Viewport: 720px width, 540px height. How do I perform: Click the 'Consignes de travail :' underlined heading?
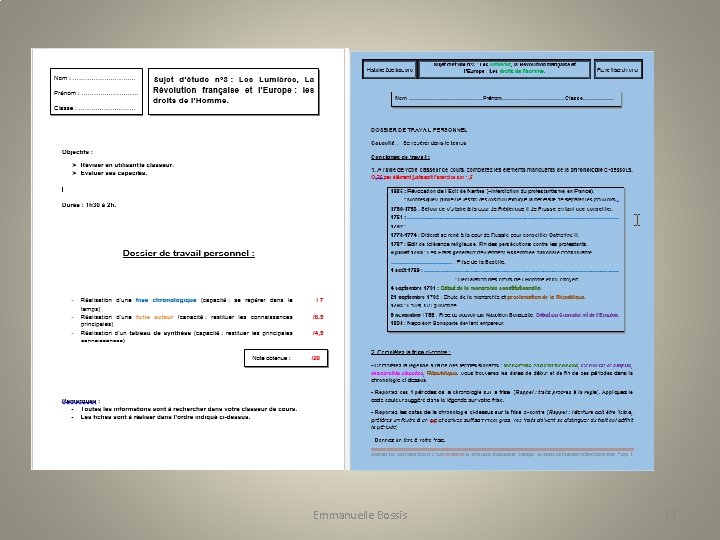click(400, 157)
